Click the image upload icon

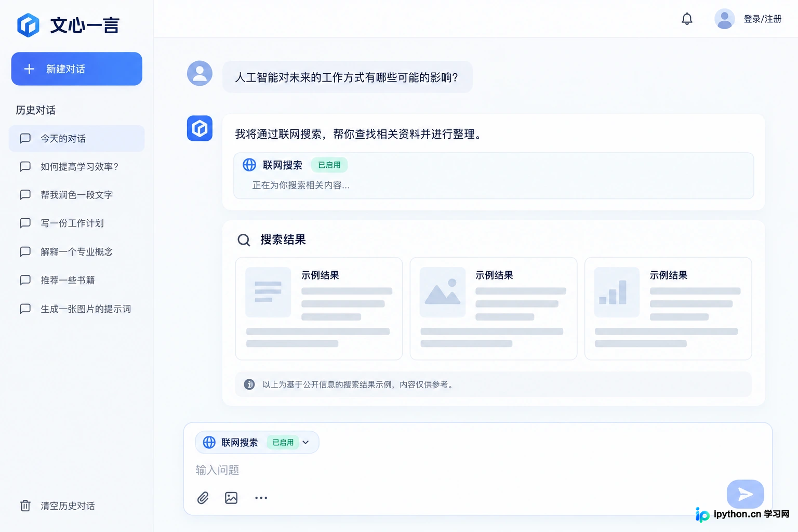click(x=231, y=498)
